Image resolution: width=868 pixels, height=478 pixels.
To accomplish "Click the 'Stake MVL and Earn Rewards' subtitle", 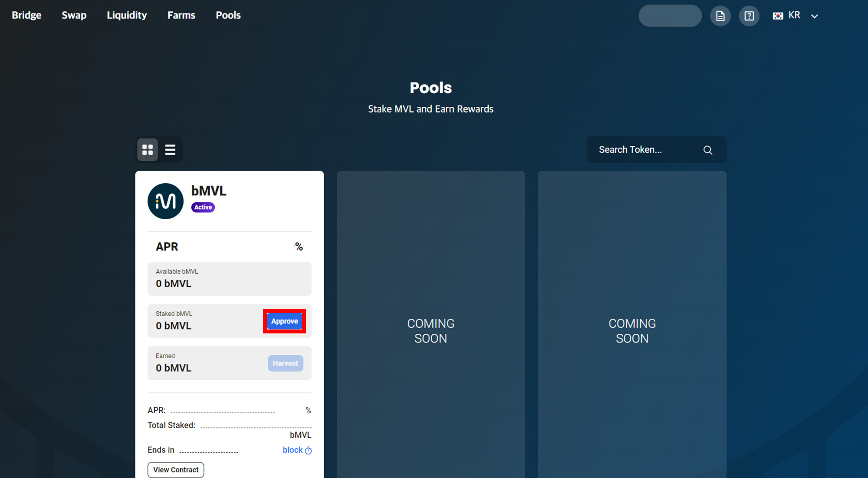I will (431, 109).
